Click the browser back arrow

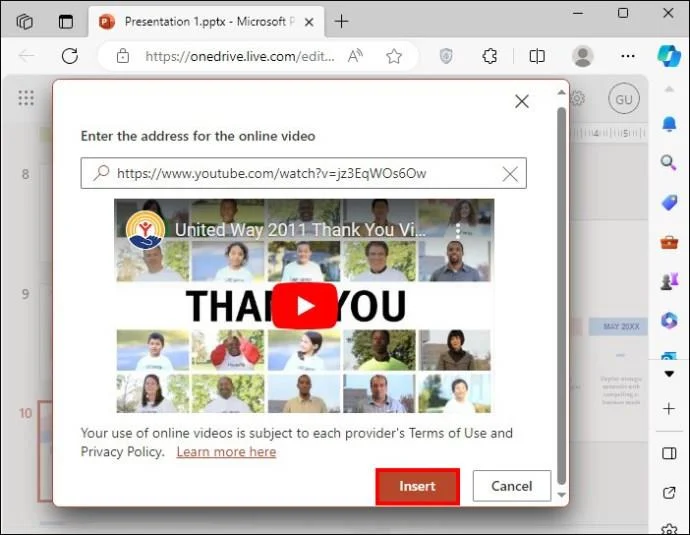pyautogui.click(x=26, y=56)
